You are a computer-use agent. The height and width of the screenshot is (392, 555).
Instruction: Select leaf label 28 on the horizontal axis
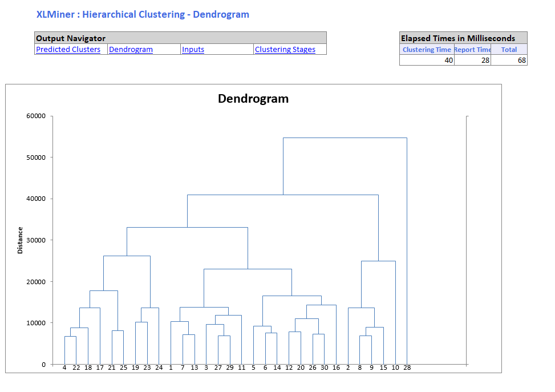point(407,368)
